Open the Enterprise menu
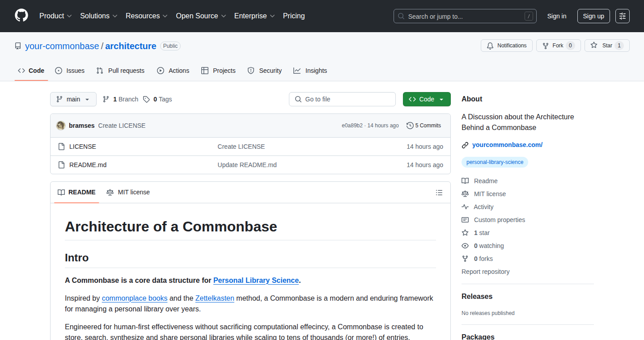Image resolution: width=644 pixels, height=340 pixels. pos(254,16)
